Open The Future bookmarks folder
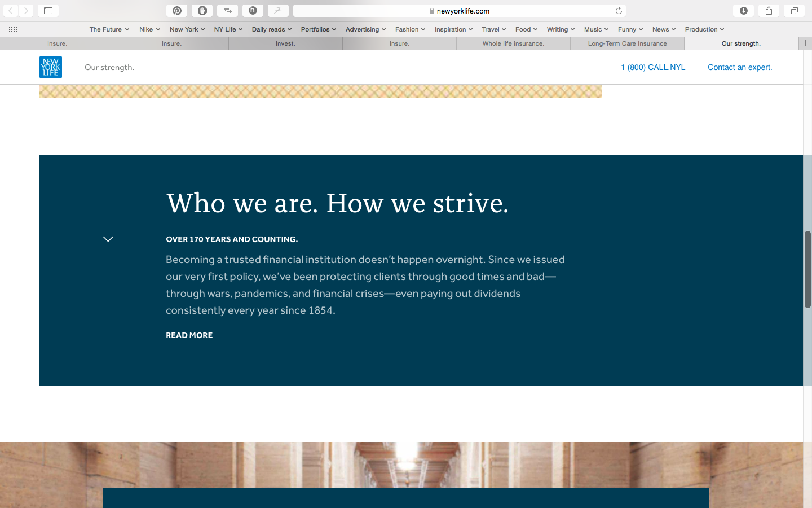 coord(109,29)
